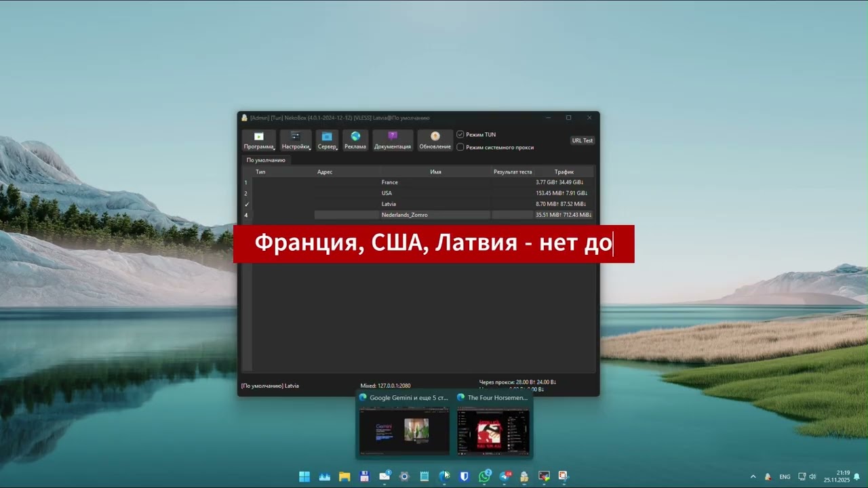Viewport: 868px width, 488px height.
Task: Open the Сервер toolbar menu
Action: tap(327, 140)
